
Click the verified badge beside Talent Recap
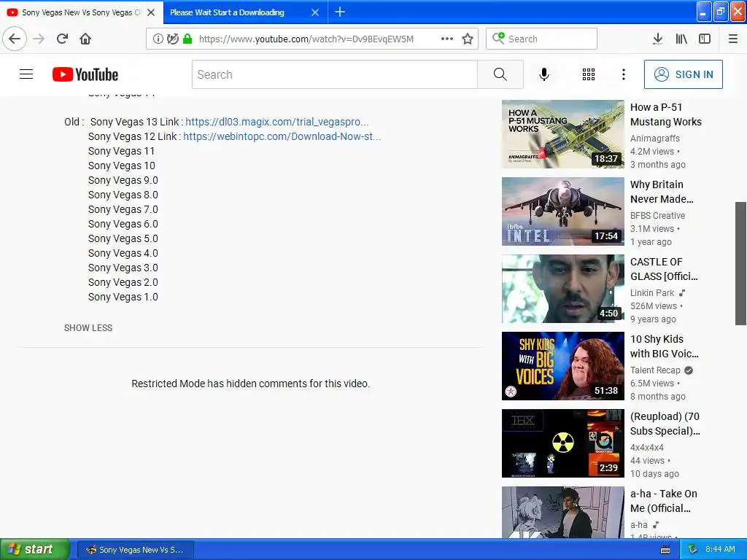689,370
